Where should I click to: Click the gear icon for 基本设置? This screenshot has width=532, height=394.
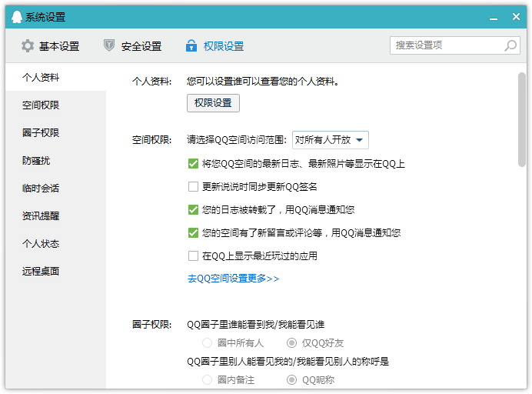tap(28, 46)
